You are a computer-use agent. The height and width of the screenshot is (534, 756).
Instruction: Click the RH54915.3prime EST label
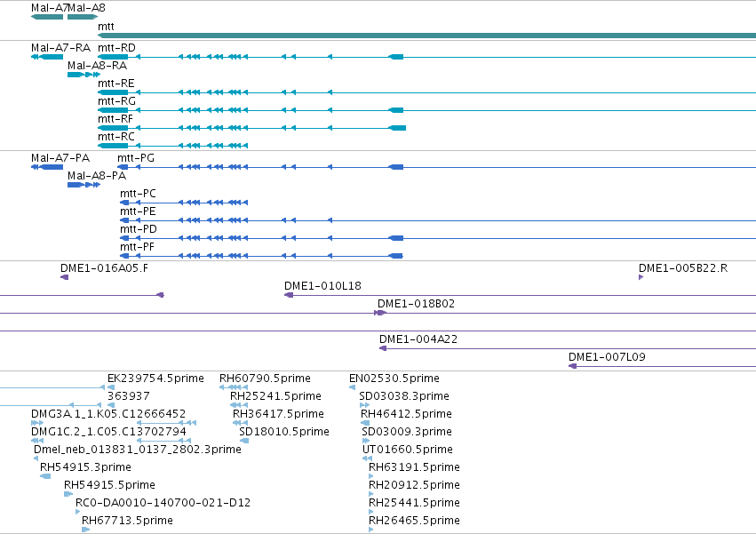tap(85, 468)
